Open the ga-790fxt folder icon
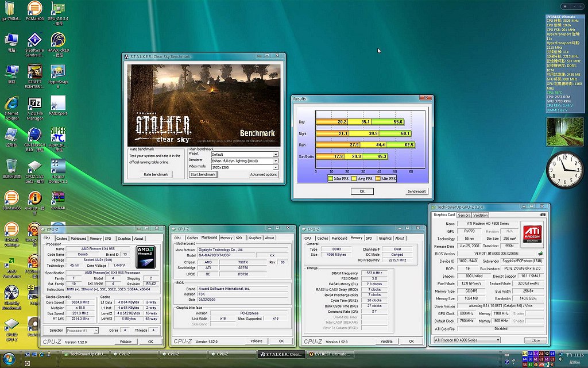 pyautogui.click(x=11, y=11)
